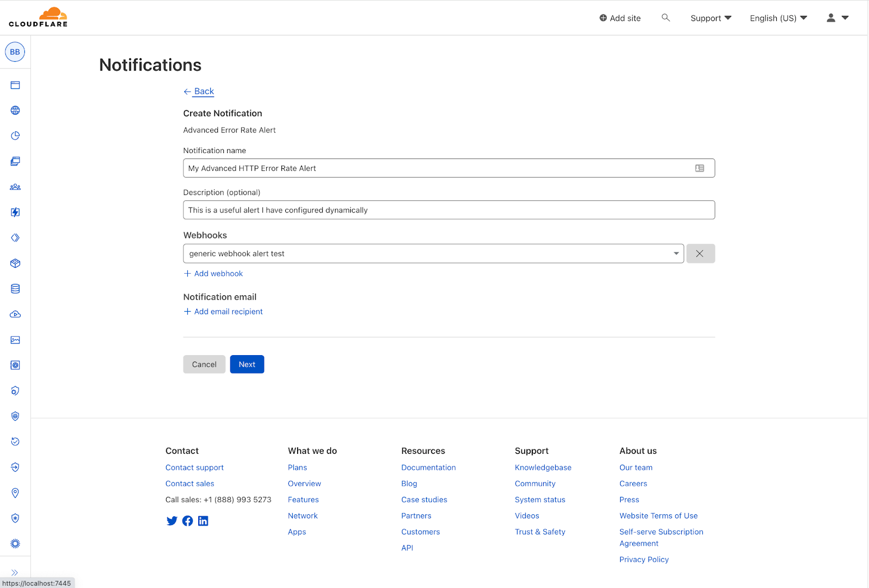Open the database cylinder sidebar icon
The width and height of the screenshot is (869, 588).
click(x=15, y=289)
